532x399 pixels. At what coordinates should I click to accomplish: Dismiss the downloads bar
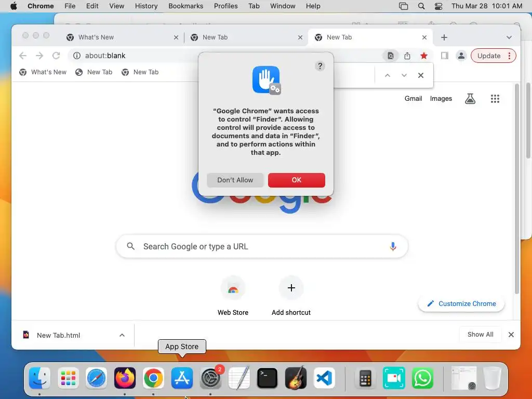[x=511, y=335]
